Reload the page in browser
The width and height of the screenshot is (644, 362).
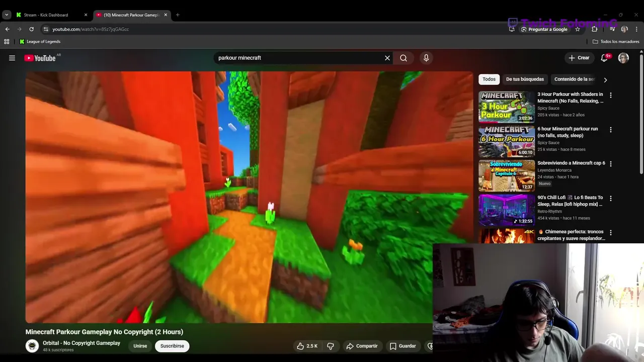(x=31, y=29)
